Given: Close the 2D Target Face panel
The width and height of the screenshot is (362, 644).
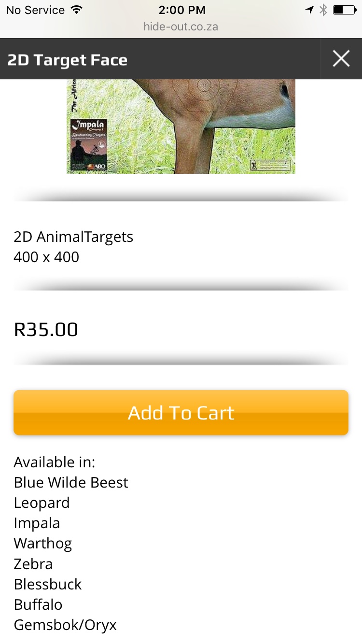Looking at the screenshot, I should tap(341, 59).
